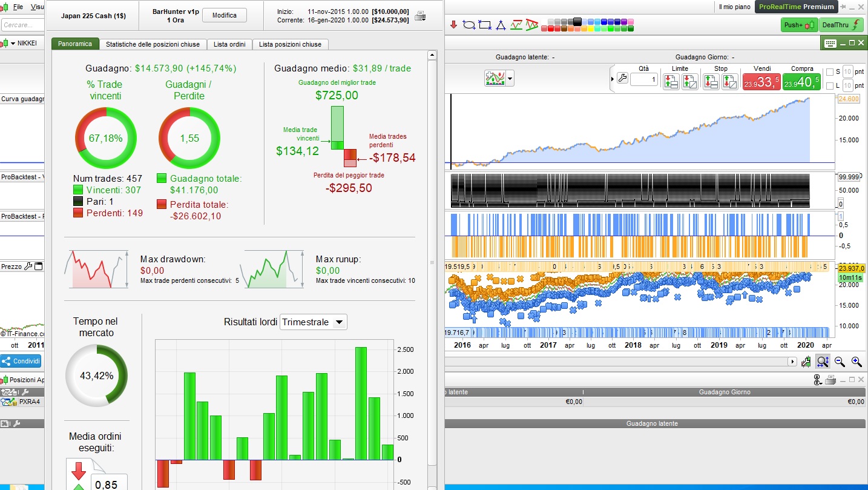This screenshot has height=490, width=868.
Task: Select the triangle drawing tool
Action: pos(500,25)
